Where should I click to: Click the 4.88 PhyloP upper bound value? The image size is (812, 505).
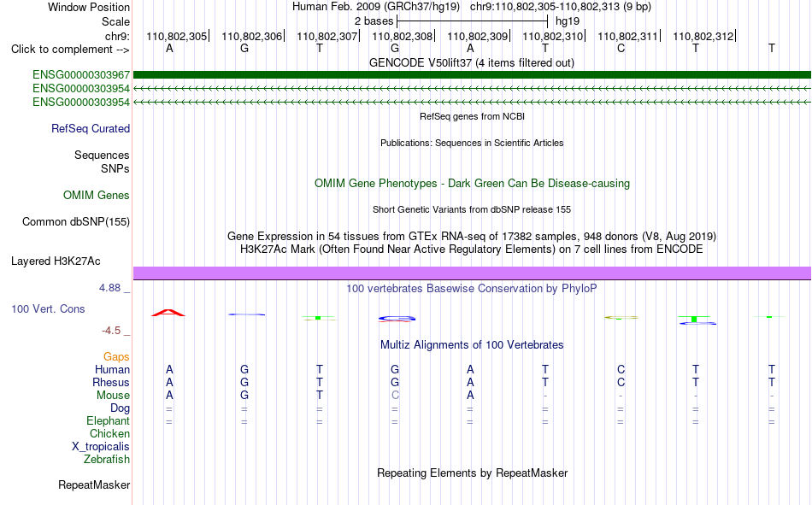pyautogui.click(x=109, y=288)
